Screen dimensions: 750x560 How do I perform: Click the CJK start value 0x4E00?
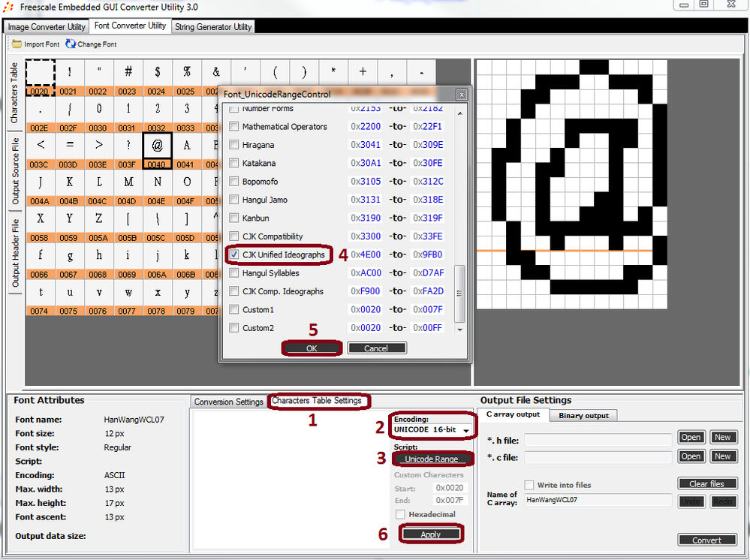[x=366, y=255]
